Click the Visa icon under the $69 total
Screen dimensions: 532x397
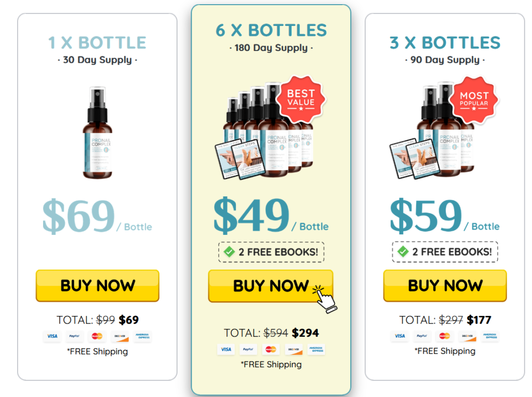coord(52,336)
